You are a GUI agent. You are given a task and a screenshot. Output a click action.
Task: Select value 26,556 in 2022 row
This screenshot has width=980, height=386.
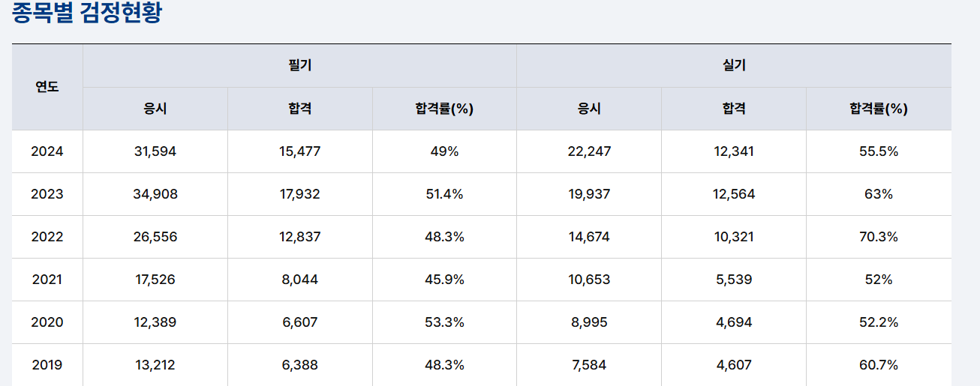pyautogui.click(x=155, y=237)
